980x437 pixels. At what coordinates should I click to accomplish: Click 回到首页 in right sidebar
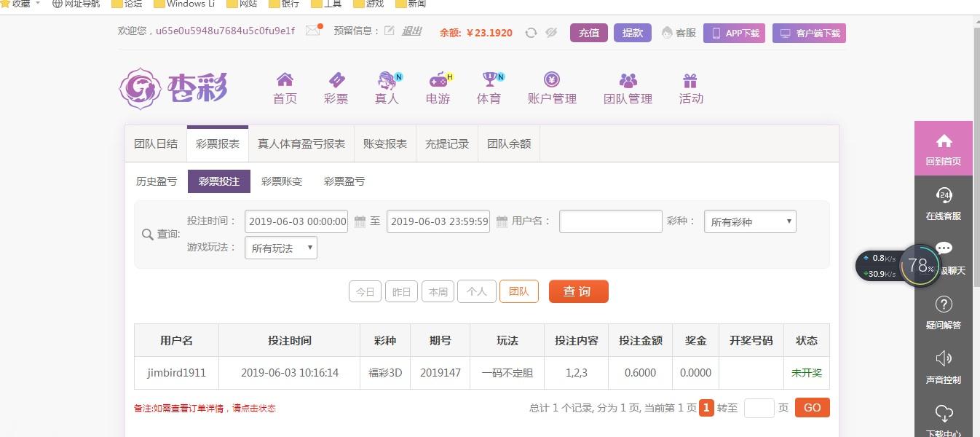(x=944, y=149)
